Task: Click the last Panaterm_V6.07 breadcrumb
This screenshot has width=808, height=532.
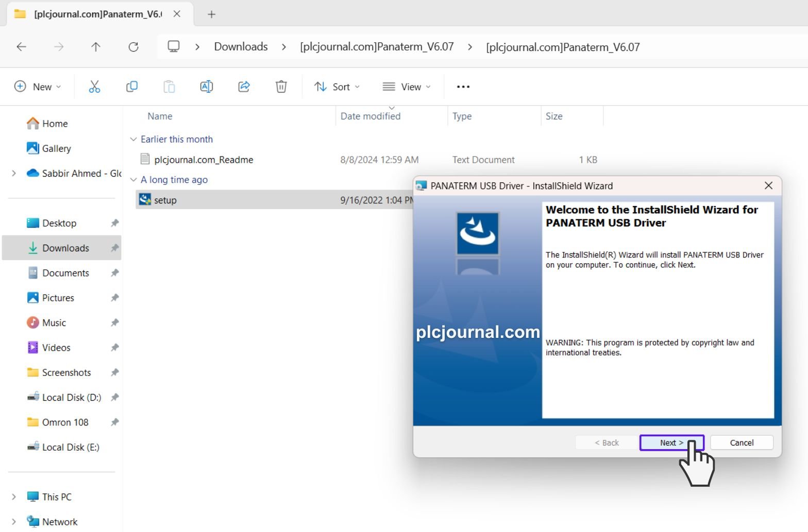Action: pyautogui.click(x=563, y=47)
